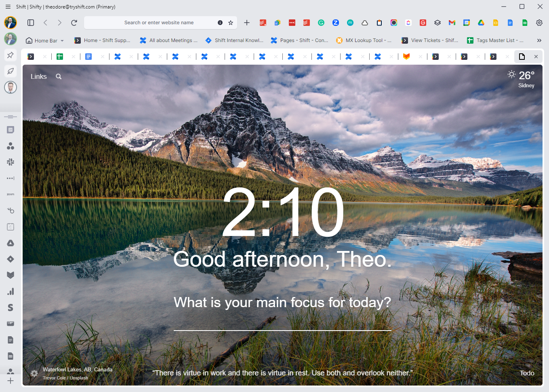The width and height of the screenshot is (549, 392).
Task: Click the daily quote text
Action: pyautogui.click(x=282, y=373)
